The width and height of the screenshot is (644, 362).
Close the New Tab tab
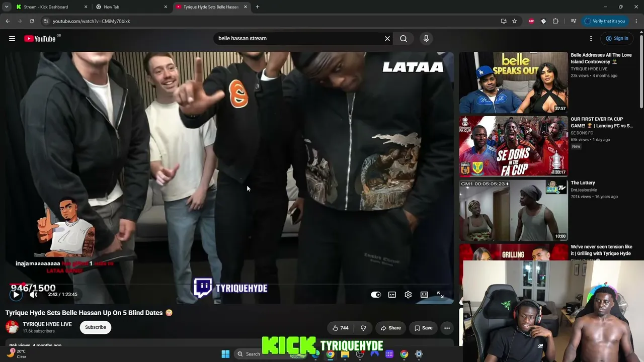[166, 7]
